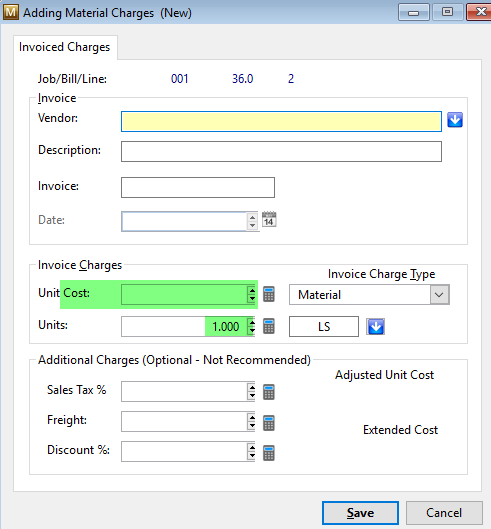This screenshot has height=529, width=491.
Task: Select the Invoice number field
Action: (198, 187)
